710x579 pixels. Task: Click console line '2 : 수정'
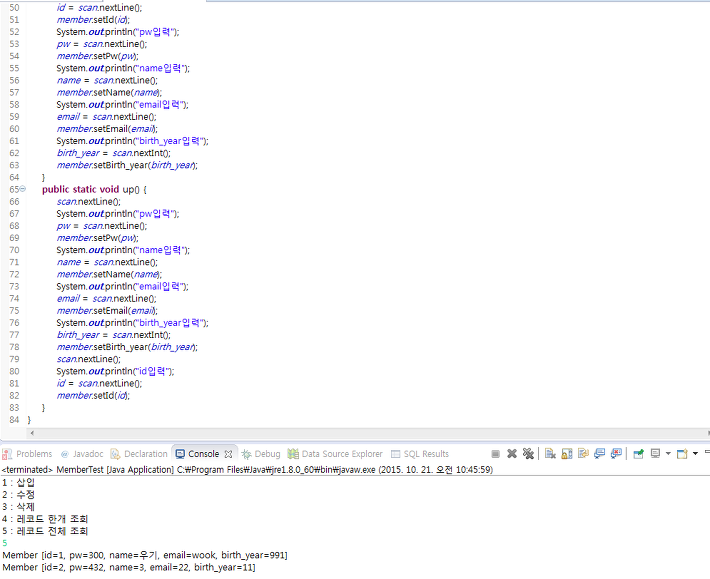coord(19,494)
